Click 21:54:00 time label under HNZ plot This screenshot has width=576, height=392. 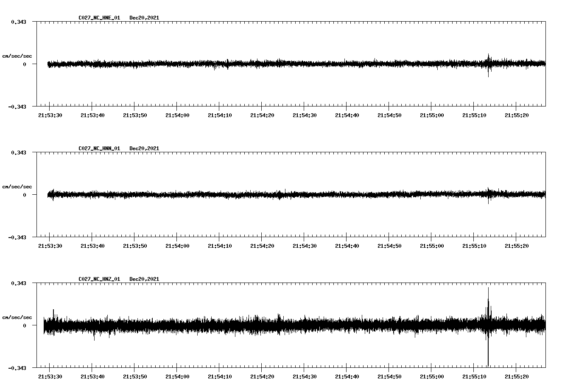177,376
